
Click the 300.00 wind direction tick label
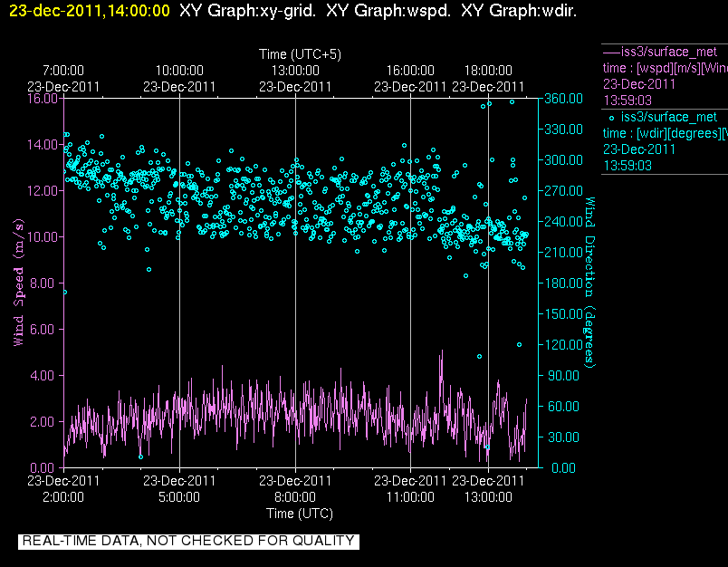(563, 159)
